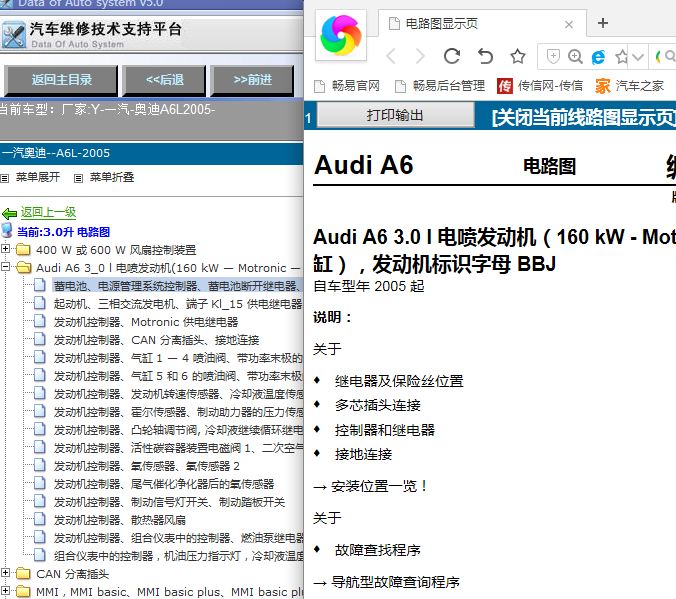The width and height of the screenshot is (676, 599).
Task: Open 发动机控制器、尾气催化净化器后的氧传感器 item
Action: [164, 484]
